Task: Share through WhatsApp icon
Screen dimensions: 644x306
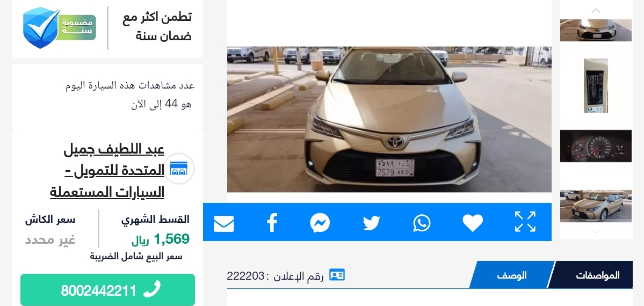Action: coord(422,223)
